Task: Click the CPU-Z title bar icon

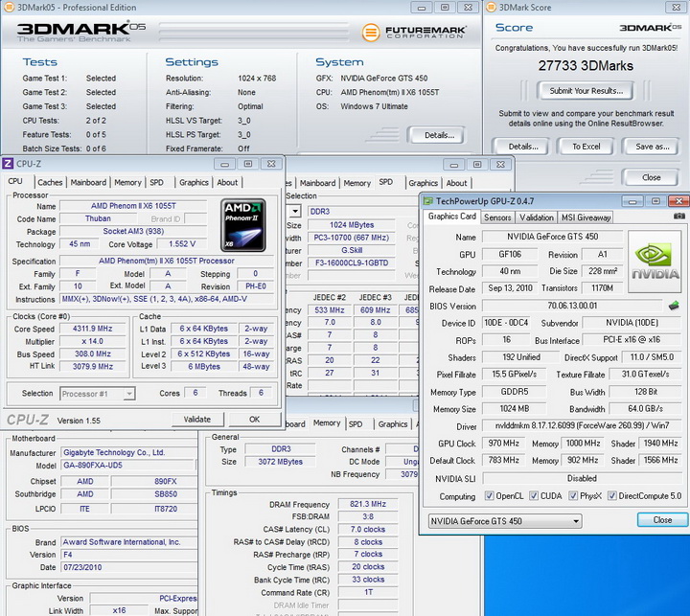Action: 9,164
